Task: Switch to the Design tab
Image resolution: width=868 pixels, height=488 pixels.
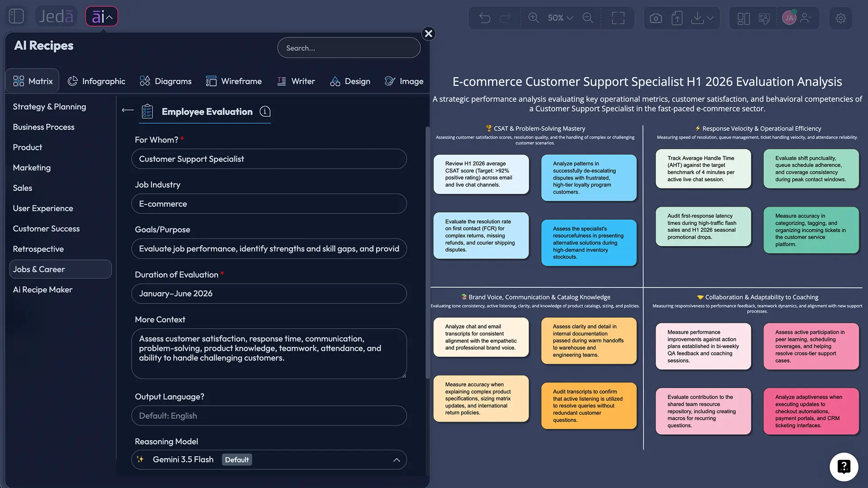Action: (350, 81)
